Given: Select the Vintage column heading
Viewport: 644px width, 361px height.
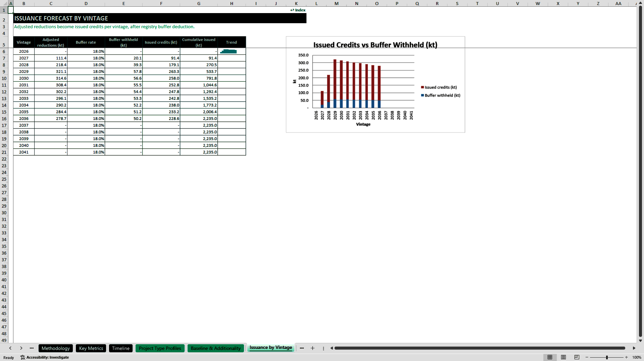Looking at the screenshot, I should [x=24, y=42].
